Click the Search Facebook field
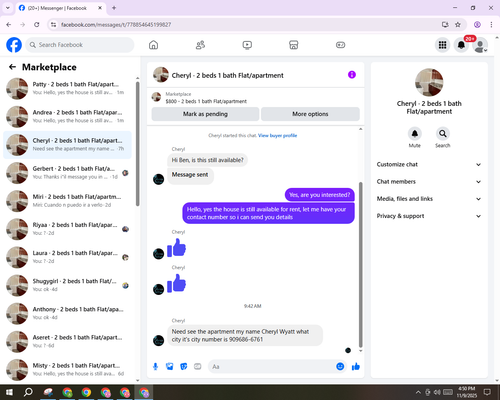Viewport: 500px width, 400px height. (x=80, y=45)
